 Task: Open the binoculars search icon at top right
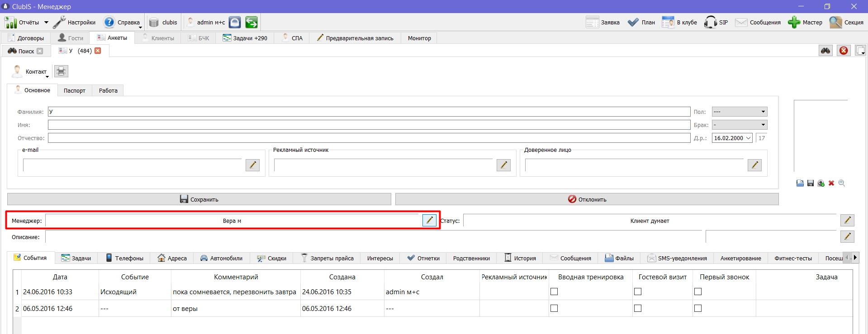[825, 51]
